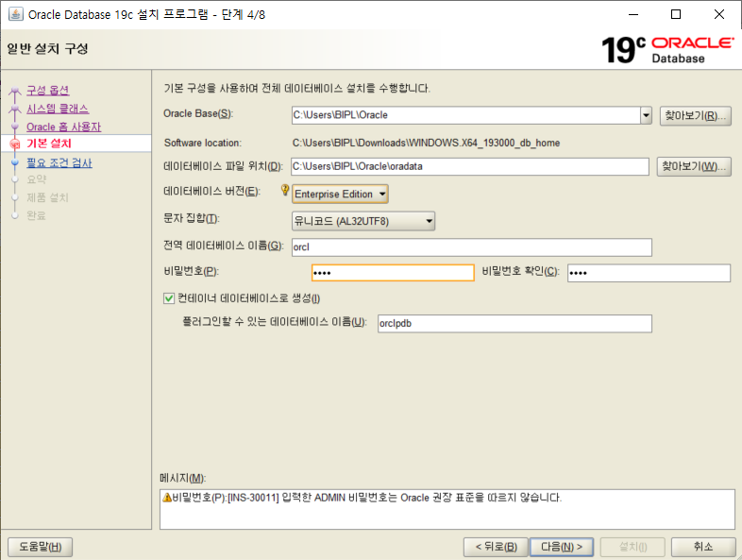Go to the 필요 조건 검사 step

point(59,162)
